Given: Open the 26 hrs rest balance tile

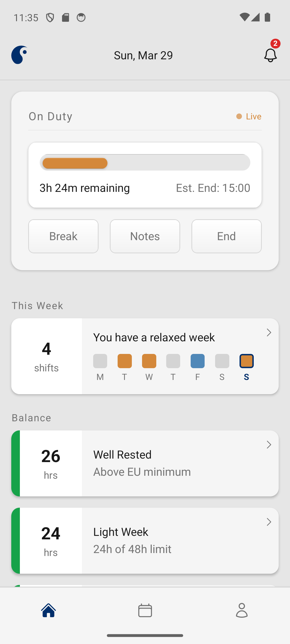Looking at the screenshot, I should [x=51, y=463].
